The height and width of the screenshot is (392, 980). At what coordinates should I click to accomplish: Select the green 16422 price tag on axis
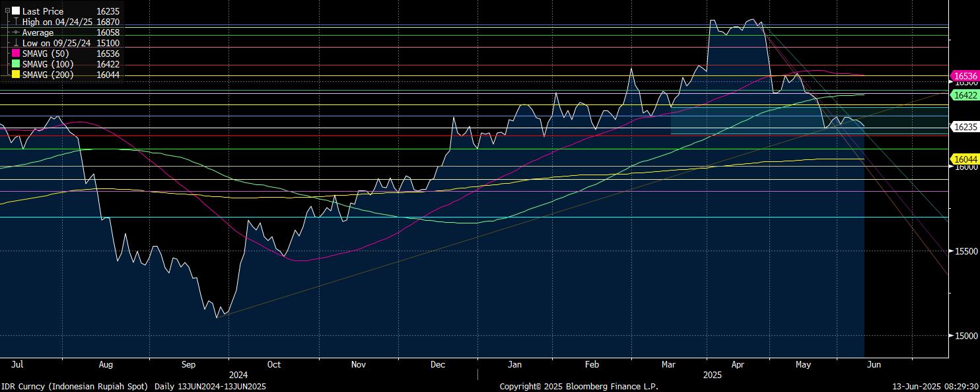click(965, 95)
